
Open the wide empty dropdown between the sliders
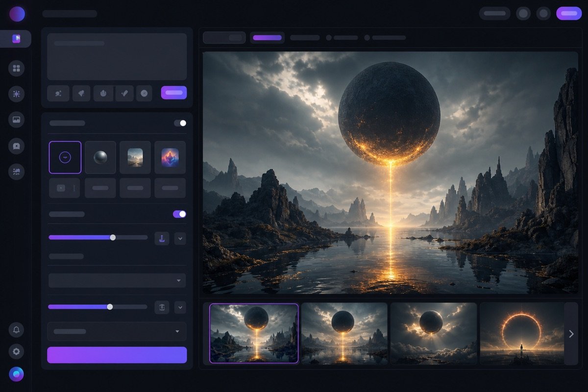pos(117,280)
